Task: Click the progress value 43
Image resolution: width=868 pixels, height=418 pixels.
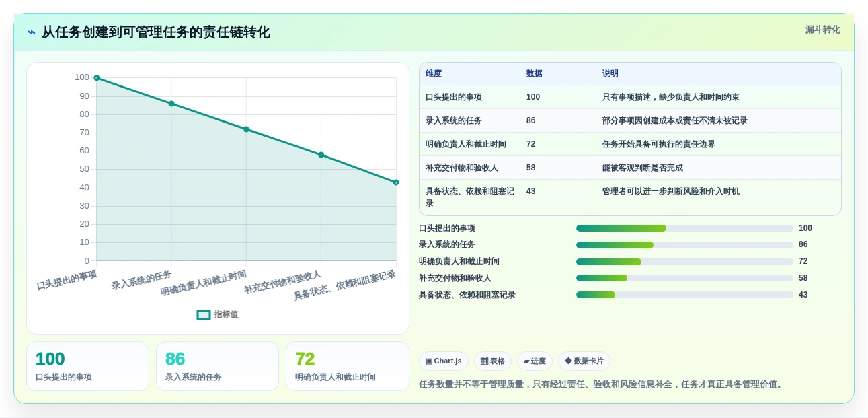Action: (x=803, y=295)
